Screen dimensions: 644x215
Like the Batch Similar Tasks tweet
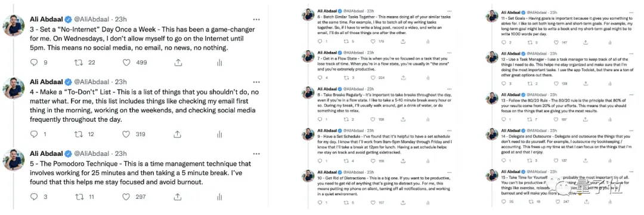tap(373, 42)
